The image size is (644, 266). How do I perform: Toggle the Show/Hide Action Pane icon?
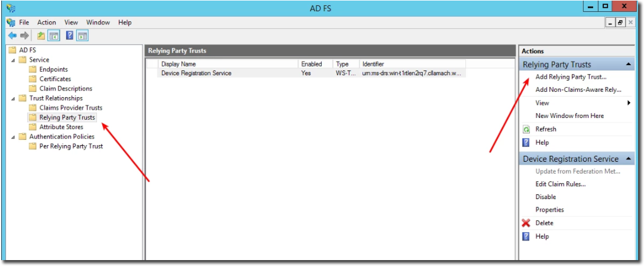pyautogui.click(x=82, y=36)
